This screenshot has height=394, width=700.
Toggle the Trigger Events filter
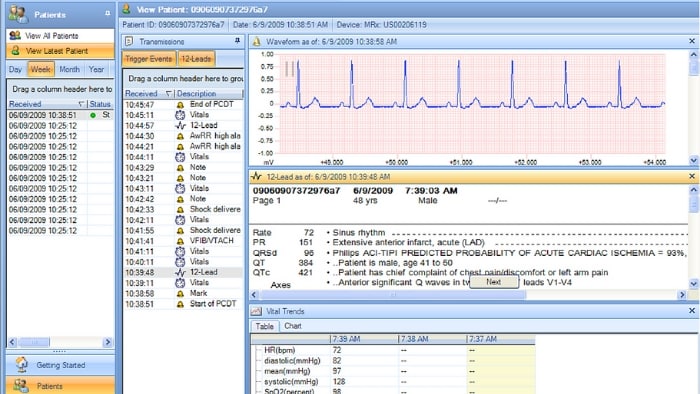(149, 59)
